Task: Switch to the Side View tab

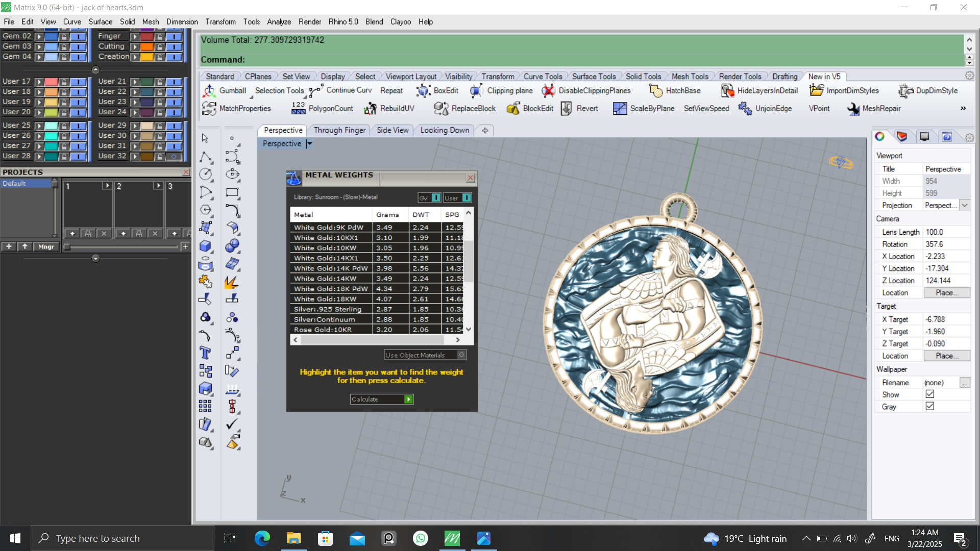Action: tap(393, 130)
